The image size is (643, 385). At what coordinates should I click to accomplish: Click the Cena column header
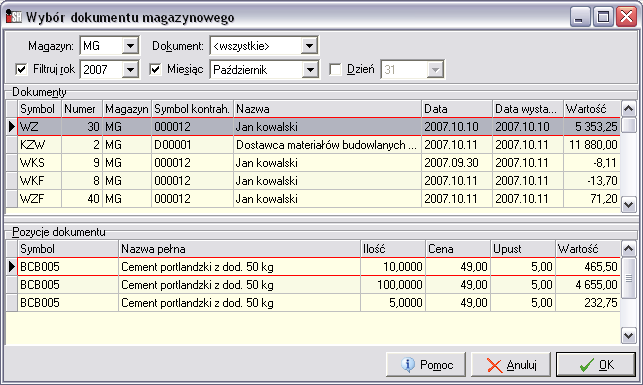pyautogui.click(x=458, y=249)
